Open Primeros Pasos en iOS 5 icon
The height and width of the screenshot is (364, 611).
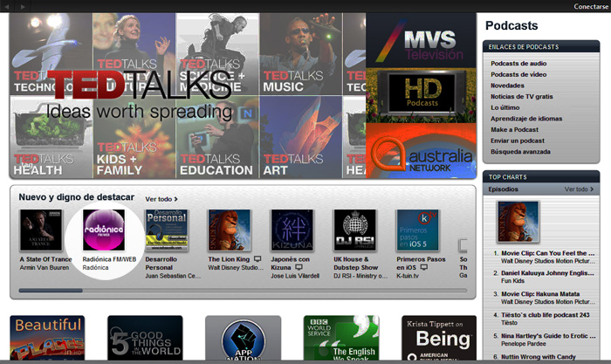pyautogui.click(x=417, y=230)
